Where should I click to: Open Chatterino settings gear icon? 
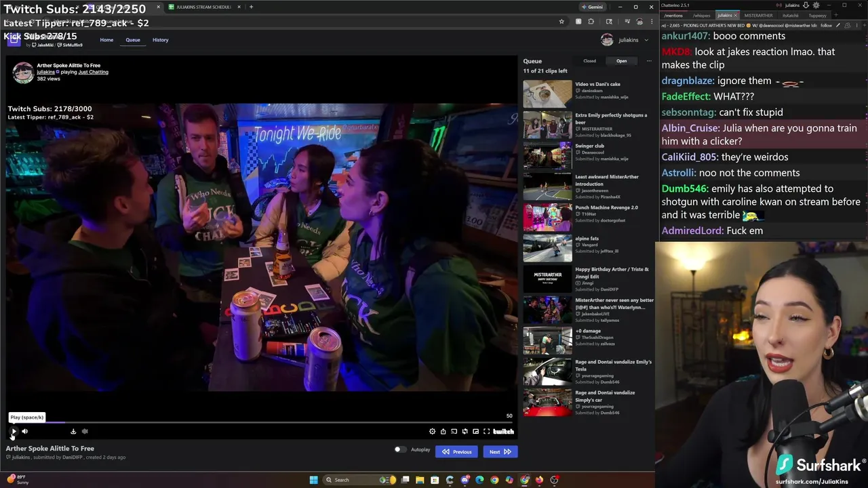pos(816,5)
